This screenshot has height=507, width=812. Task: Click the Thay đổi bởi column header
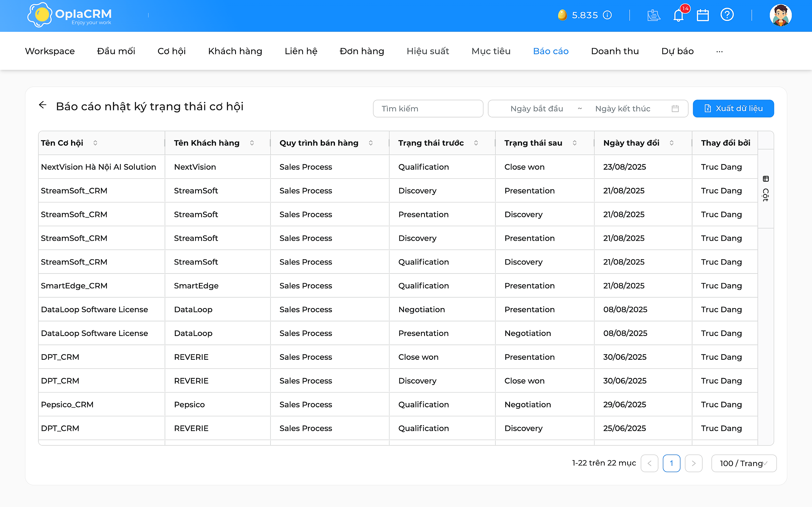pos(725,143)
